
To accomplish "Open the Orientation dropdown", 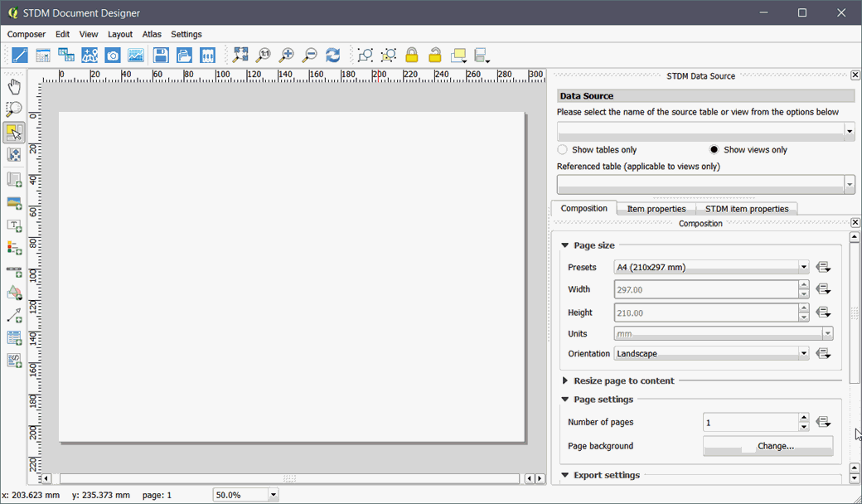I will [x=711, y=353].
